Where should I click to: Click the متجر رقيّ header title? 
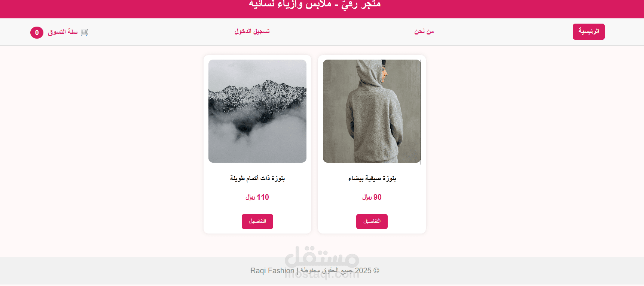(315, 4)
